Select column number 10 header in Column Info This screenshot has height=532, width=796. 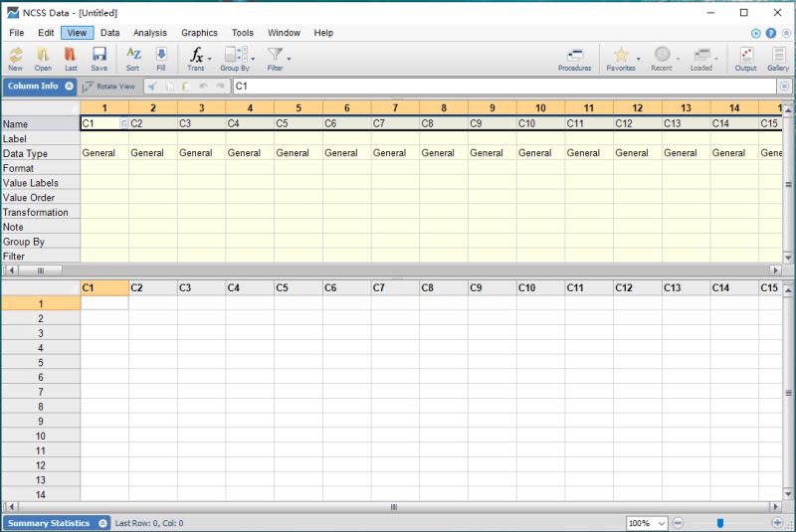[x=540, y=108]
